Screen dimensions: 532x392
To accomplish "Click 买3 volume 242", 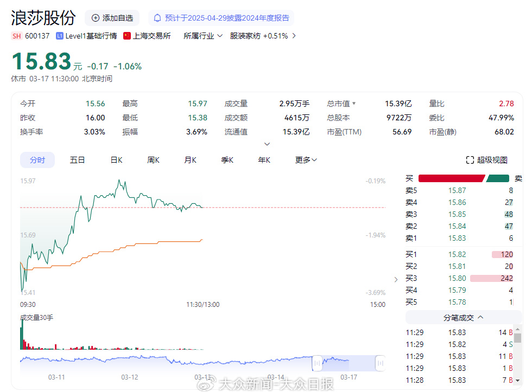I will [x=506, y=278].
